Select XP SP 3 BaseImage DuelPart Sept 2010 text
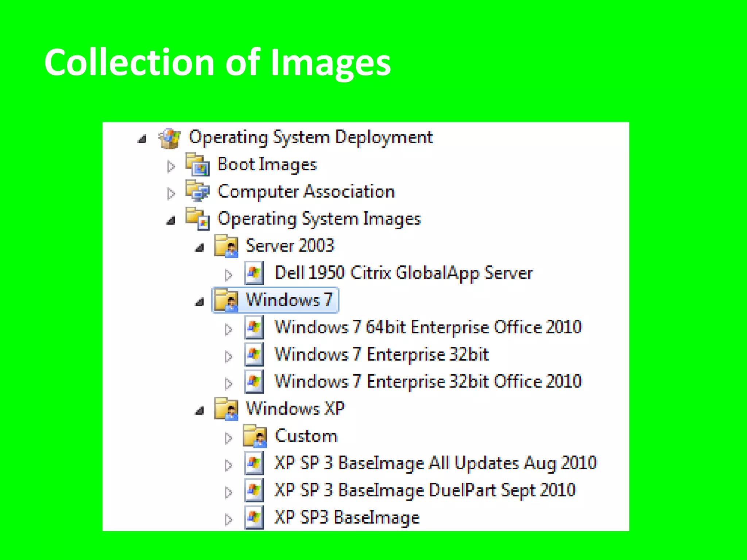The image size is (747, 560). [x=425, y=490]
